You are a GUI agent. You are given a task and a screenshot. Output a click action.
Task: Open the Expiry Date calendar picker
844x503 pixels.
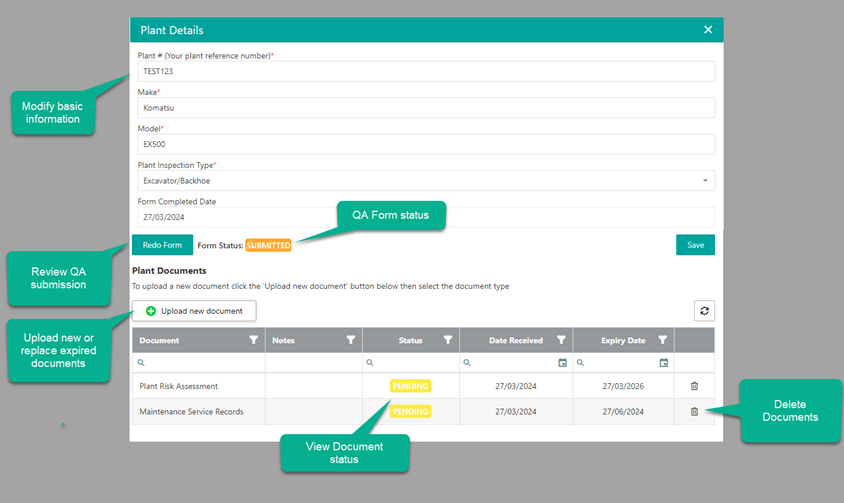point(664,362)
